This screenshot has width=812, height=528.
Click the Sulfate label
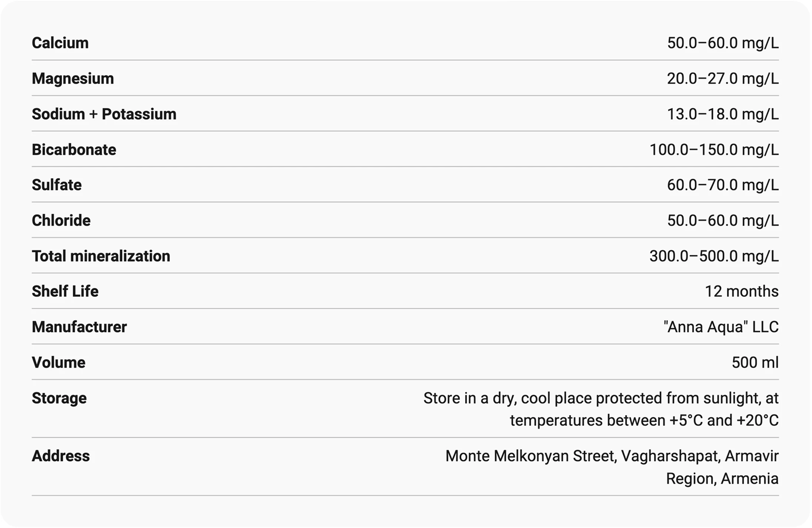57,185
